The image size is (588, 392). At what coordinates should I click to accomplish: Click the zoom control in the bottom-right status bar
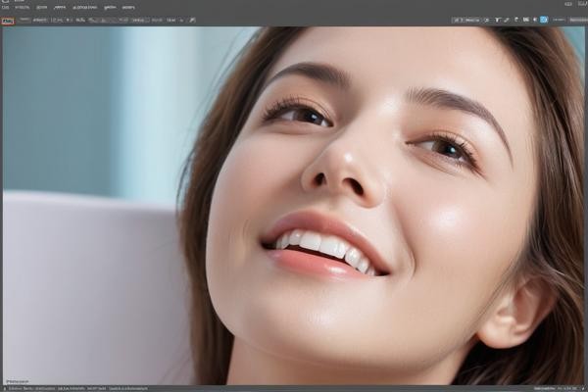coord(564,388)
